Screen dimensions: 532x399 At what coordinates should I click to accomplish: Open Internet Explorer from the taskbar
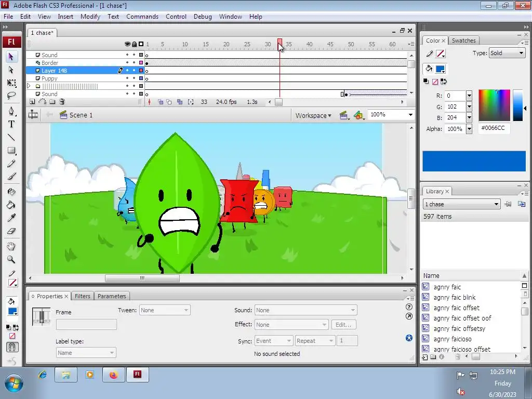(43, 375)
